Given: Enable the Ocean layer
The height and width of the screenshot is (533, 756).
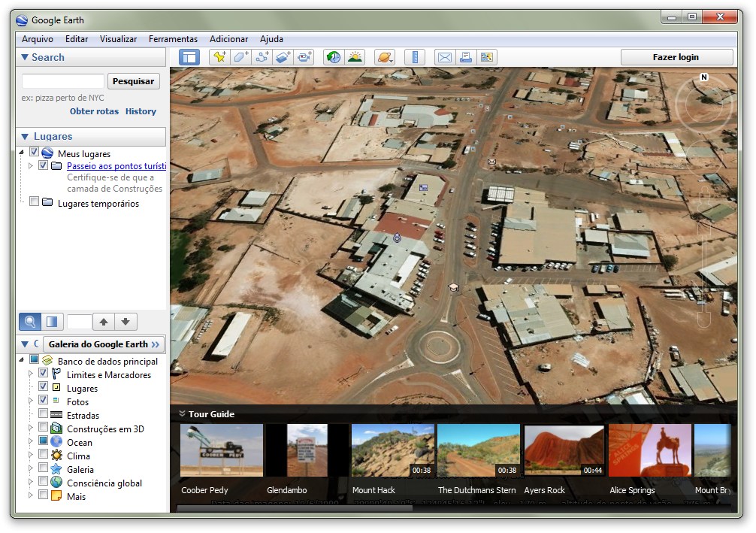Looking at the screenshot, I should pos(42,442).
